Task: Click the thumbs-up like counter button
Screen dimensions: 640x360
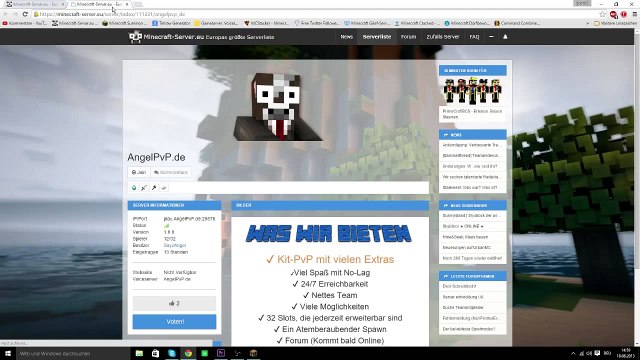Action: 174,303
